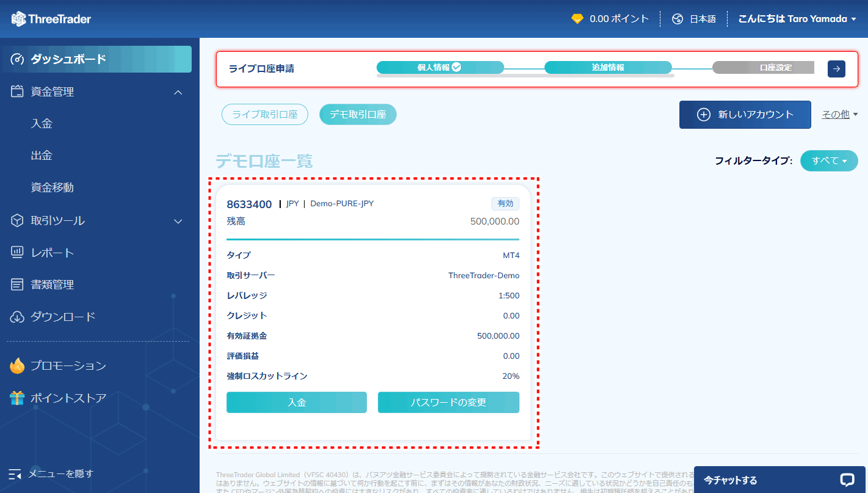Viewport: 868px width, 493px height.
Task: Click the デモ口座一覧 heading
Action: tap(264, 161)
